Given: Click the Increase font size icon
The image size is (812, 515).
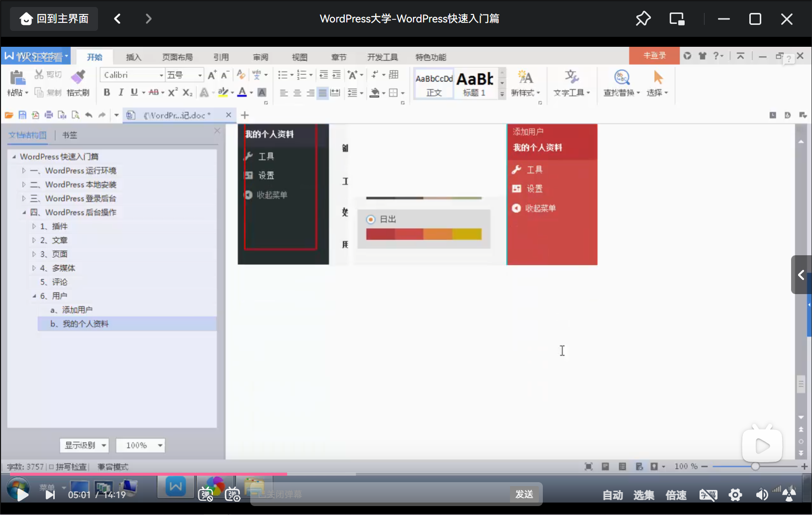Looking at the screenshot, I should (x=212, y=75).
